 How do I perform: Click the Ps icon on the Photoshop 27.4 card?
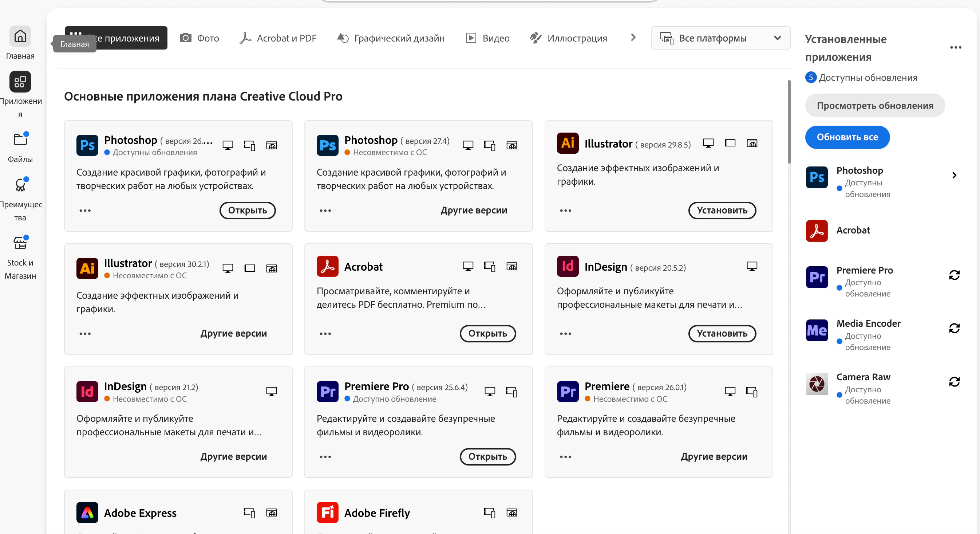coord(328,145)
